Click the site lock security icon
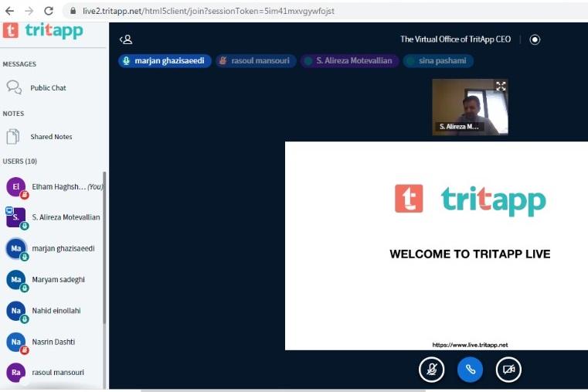Viewport: 588px width, 392px height. (72, 12)
